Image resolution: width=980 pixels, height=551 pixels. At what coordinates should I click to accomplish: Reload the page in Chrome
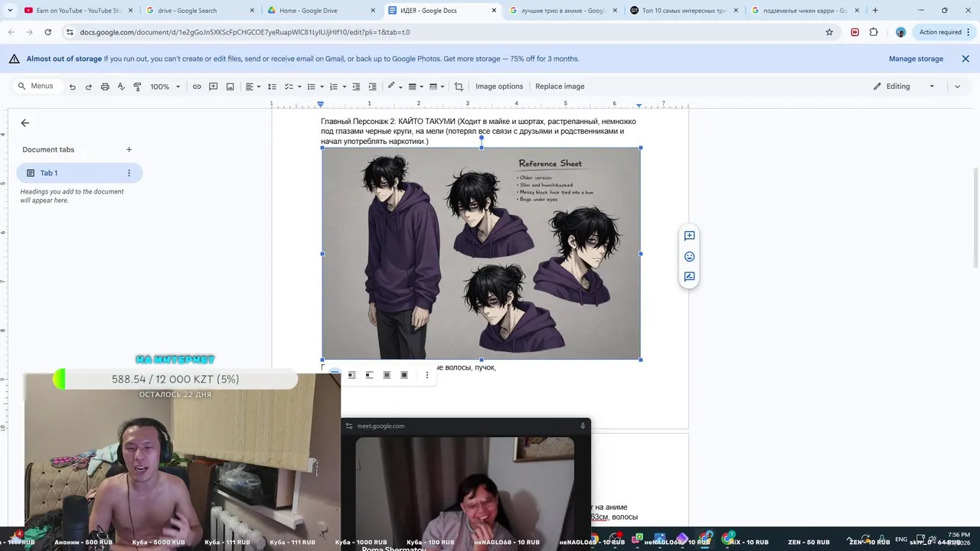(x=47, y=32)
